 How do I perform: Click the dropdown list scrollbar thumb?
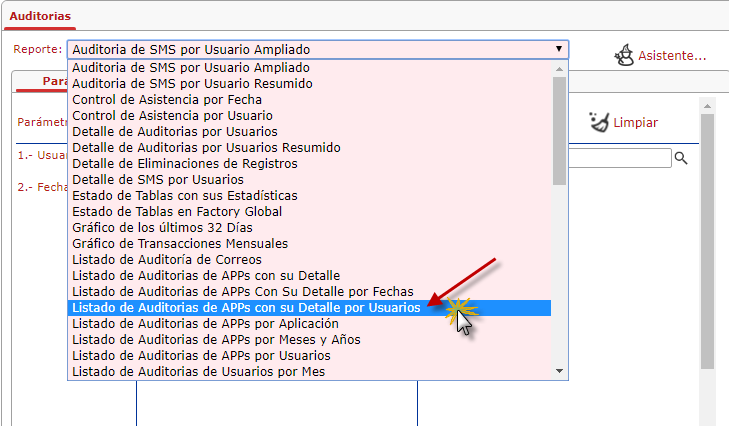[559, 131]
